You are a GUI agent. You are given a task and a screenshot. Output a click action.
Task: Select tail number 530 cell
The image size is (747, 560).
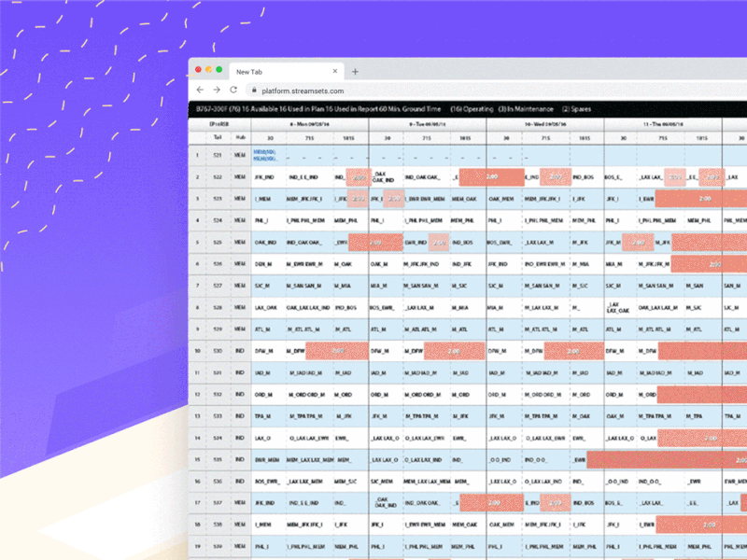tap(218, 351)
